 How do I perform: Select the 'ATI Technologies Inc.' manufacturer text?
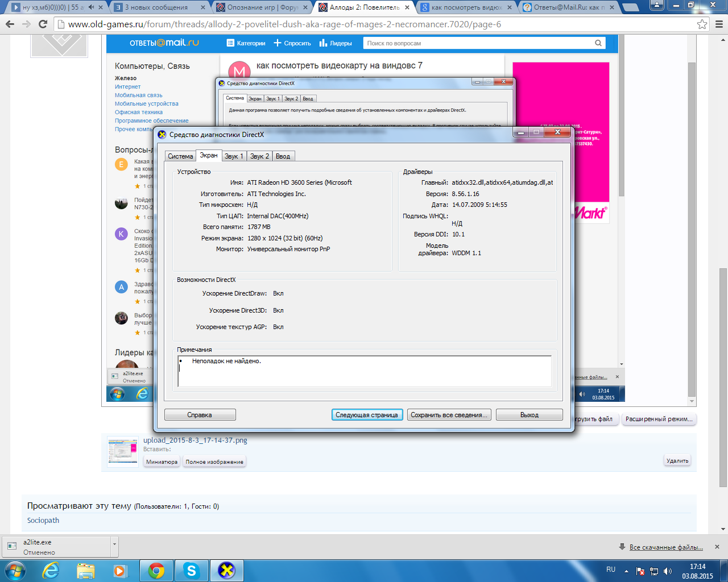[x=276, y=194]
